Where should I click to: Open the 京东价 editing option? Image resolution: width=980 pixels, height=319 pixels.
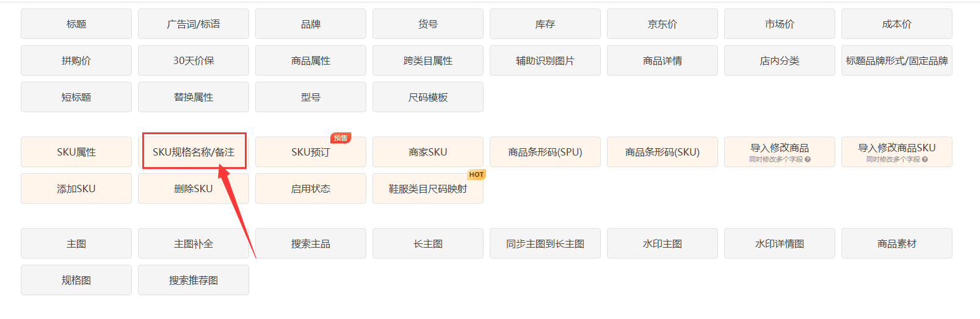click(x=662, y=24)
